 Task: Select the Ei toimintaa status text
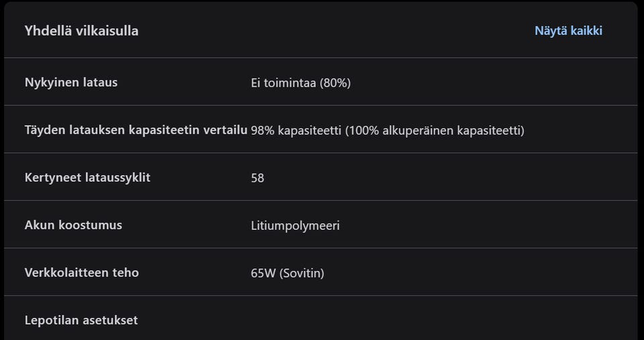[x=284, y=83]
